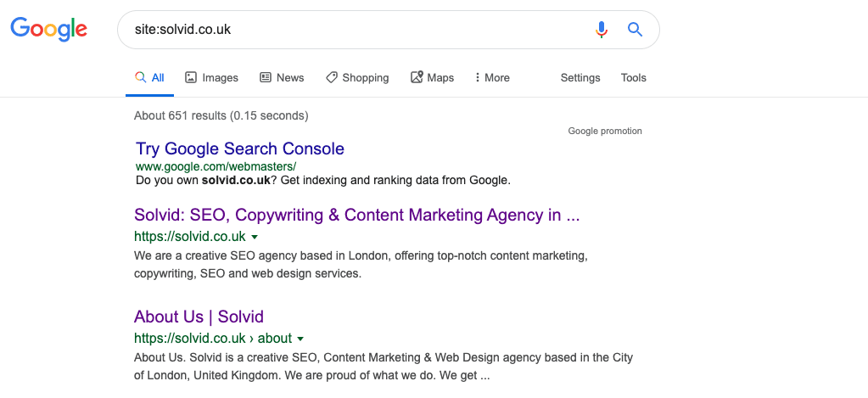Switch to the News tab
The width and height of the screenshot is (868, 398).
(x=282, y=77)
